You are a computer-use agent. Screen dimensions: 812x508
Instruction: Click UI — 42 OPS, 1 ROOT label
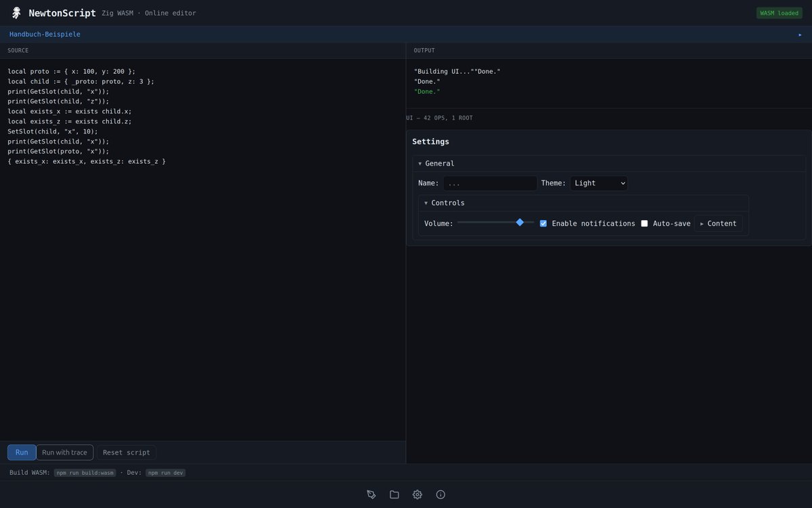(x=439, y=118)
